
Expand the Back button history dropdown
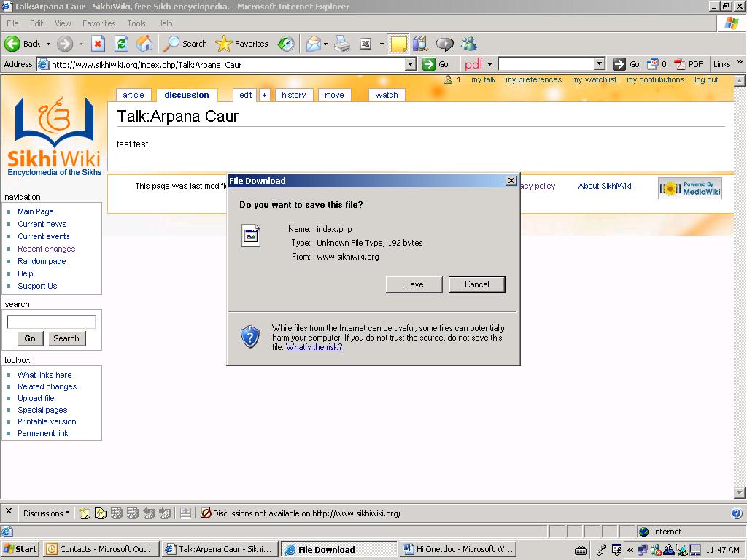[x=48, y=44]
